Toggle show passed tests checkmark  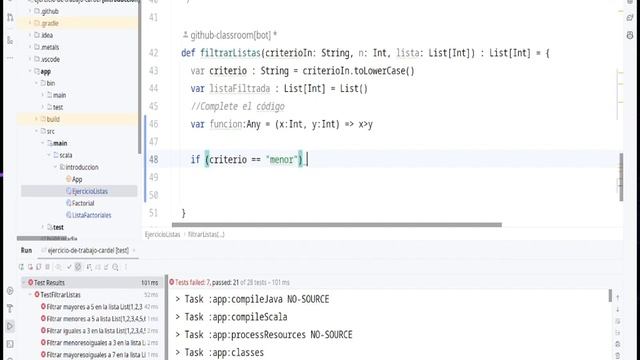tap(69, 267)
